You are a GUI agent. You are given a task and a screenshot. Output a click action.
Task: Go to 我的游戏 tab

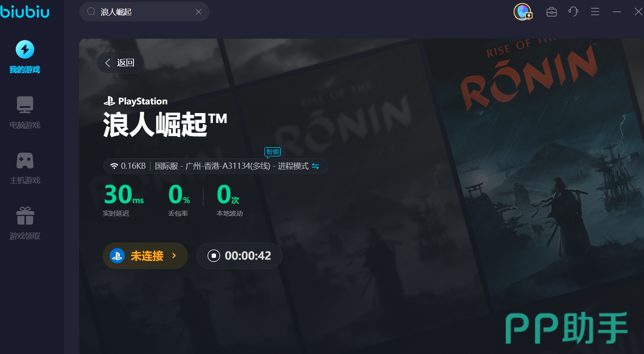(x=25, y=57)
